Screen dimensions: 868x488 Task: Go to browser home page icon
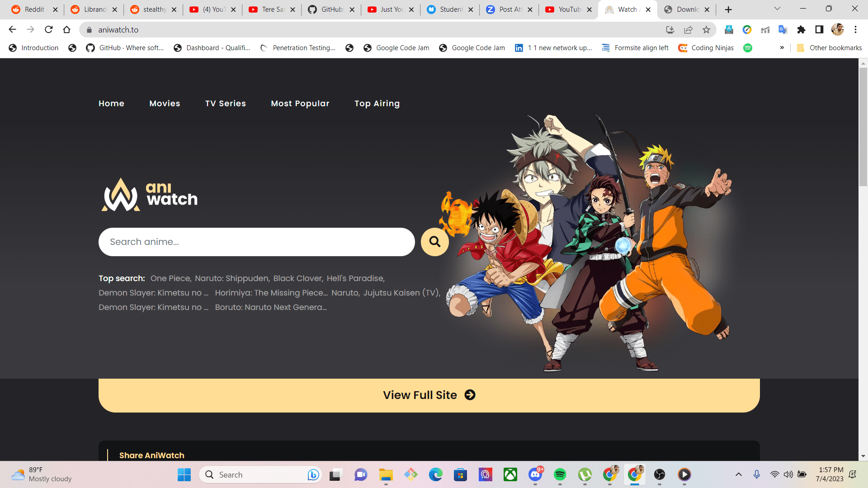pos(67,30)
